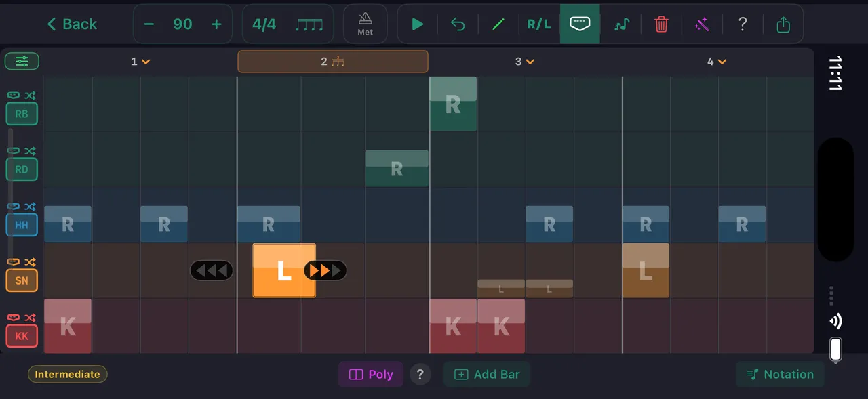The width and height of the screenshot is (868, 399).
Task: Click the share export icon
Action: click(783, 24)
